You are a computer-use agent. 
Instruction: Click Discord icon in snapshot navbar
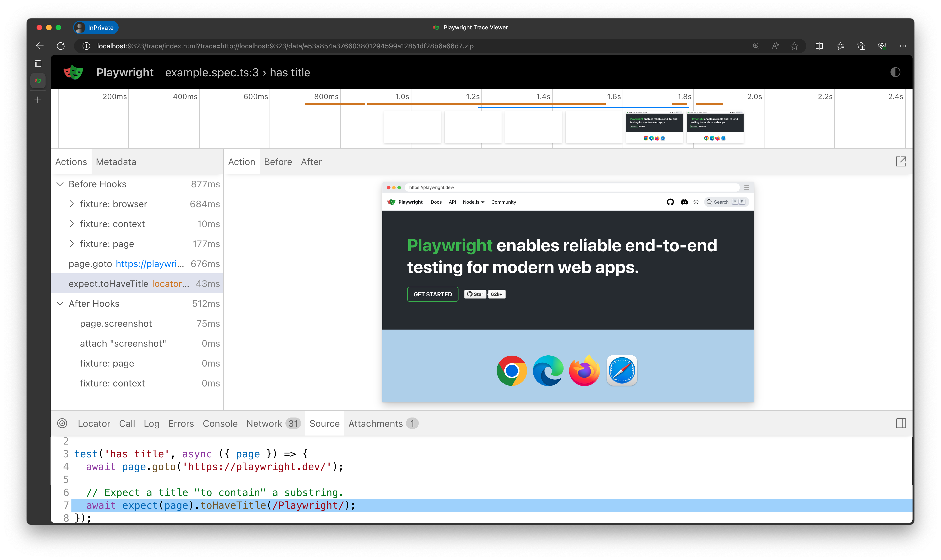(684, 202)
